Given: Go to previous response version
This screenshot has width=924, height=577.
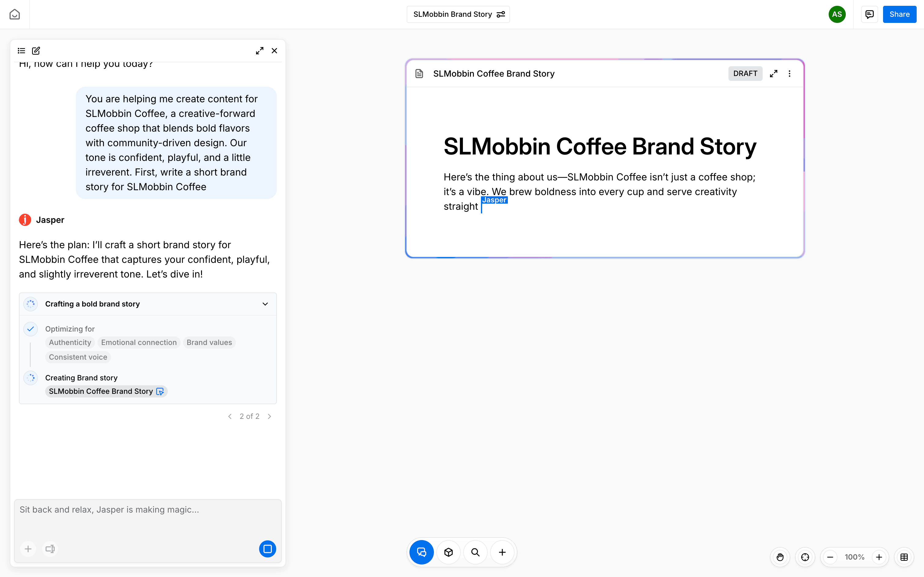Looking at the screenshot, I should (x=230, y=416).
